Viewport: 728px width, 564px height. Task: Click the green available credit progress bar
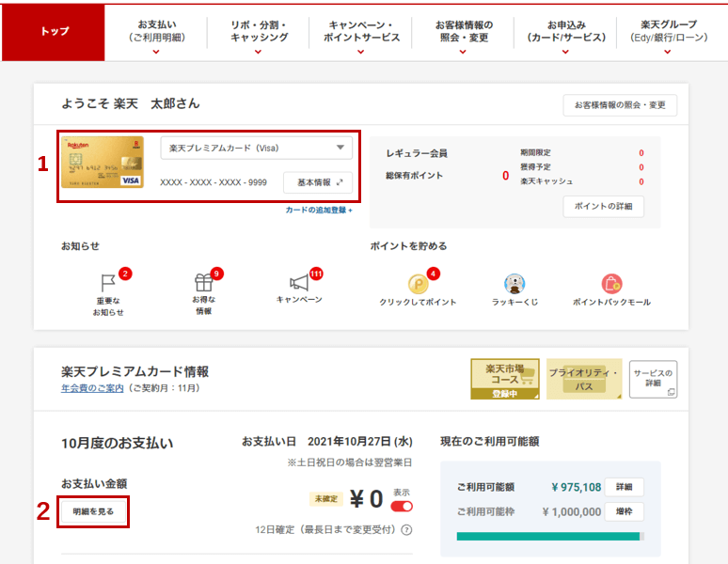tap(550, 537)
